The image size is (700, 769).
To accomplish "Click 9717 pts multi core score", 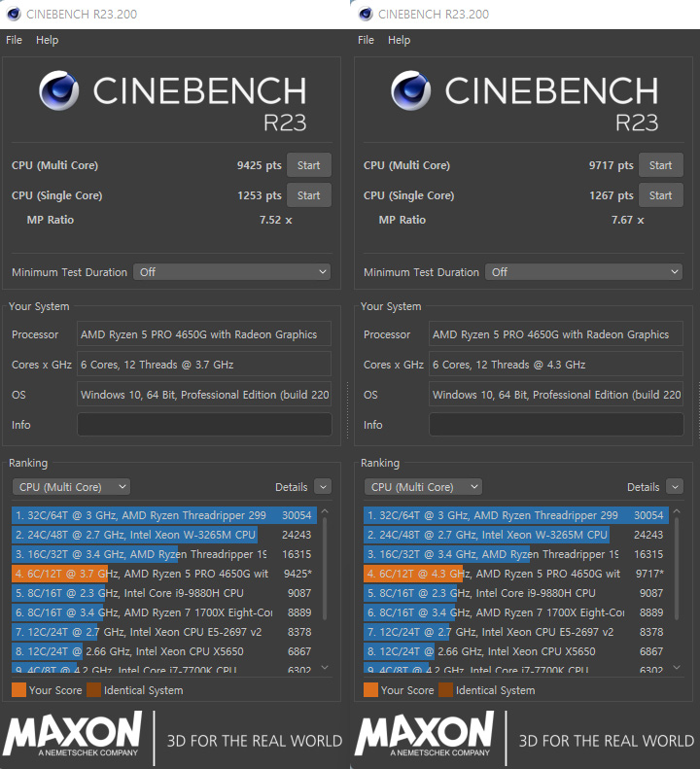I will [x=612, y=165].
